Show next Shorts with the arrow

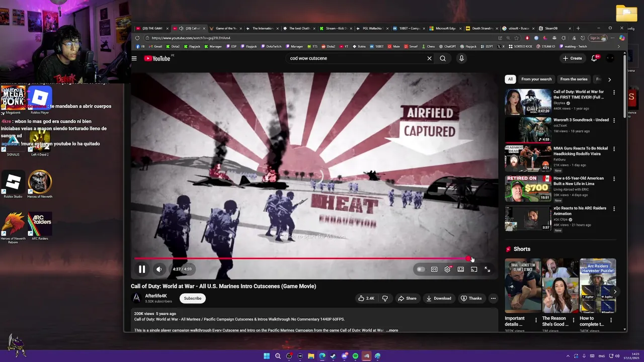click(x=614, y=291)
